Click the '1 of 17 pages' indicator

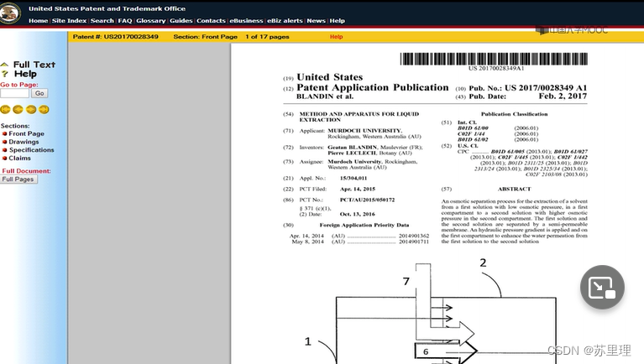pos(267,37)
